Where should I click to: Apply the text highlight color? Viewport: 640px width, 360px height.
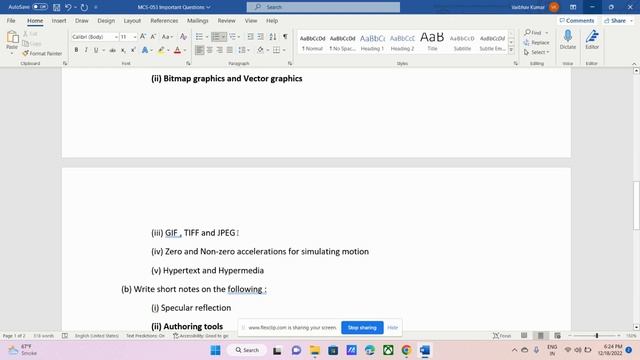pyautogui.click(x=162, y=50)
